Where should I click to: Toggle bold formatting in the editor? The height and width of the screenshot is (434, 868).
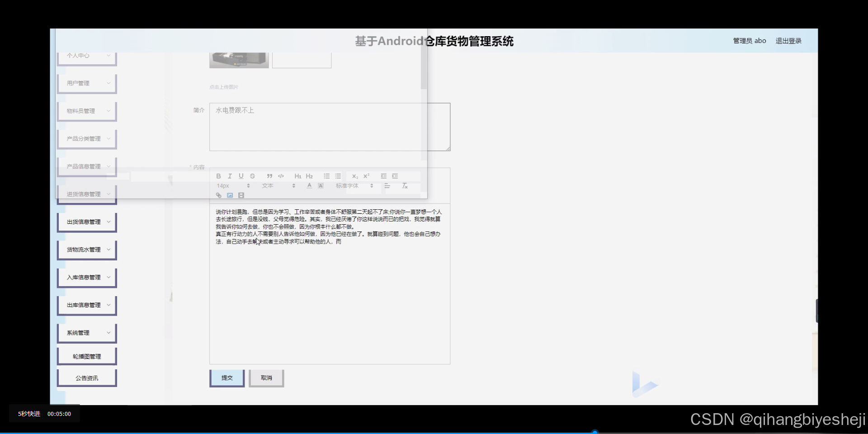click(219, 176)
